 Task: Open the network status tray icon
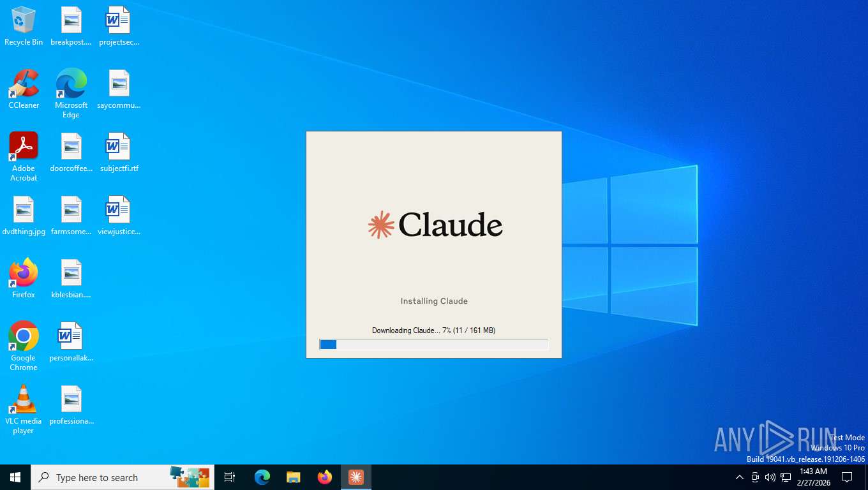[x=786, y=477]
